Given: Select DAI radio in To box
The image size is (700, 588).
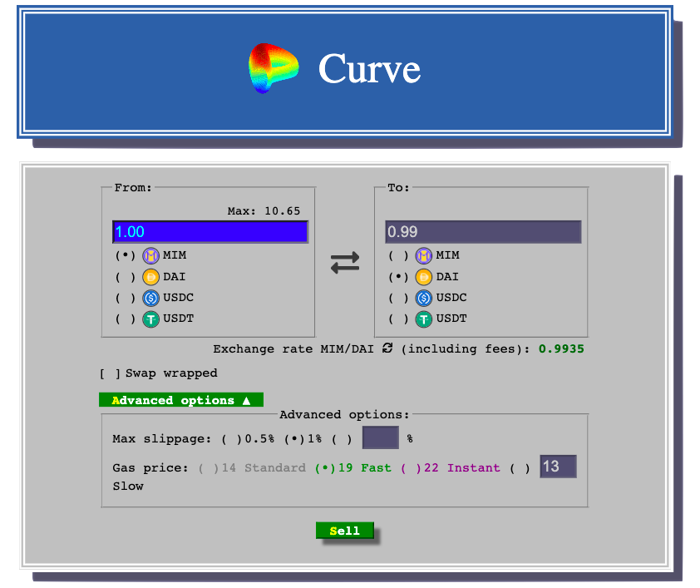Looking at the screenshot, I should 398,277.
